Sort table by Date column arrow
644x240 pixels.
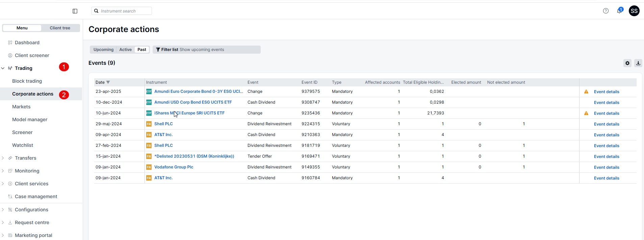108,82
